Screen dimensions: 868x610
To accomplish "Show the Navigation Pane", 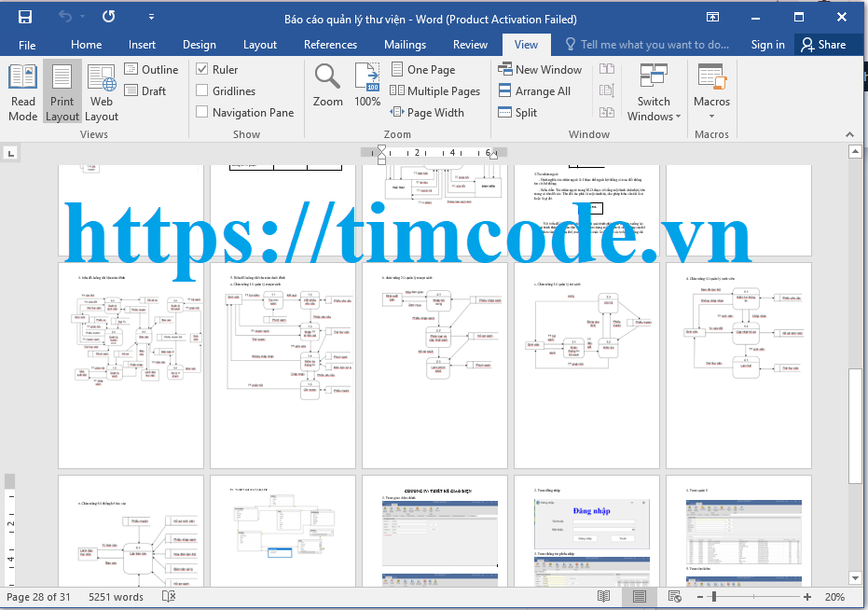I will [202, 112].
